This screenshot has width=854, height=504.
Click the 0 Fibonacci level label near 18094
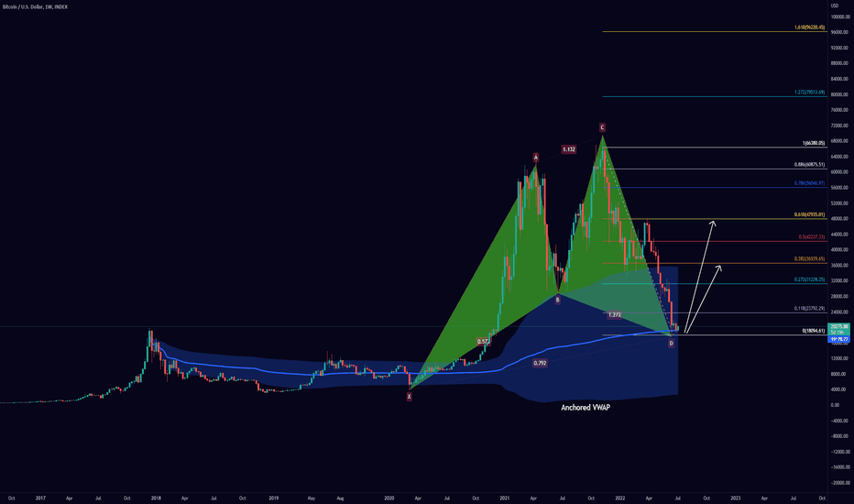pos(813,331)
